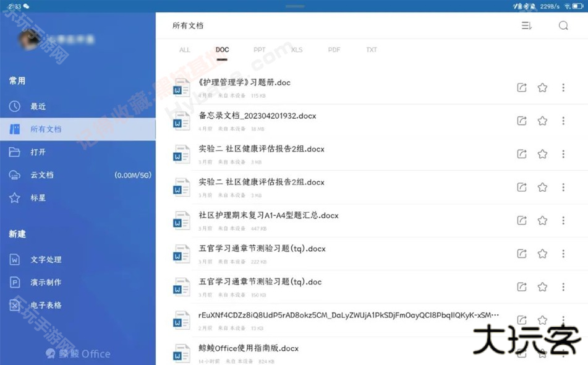588x365 pixels.
Task: Expand more options for 护理管理学习题册
Action: [x=564, y=87]
